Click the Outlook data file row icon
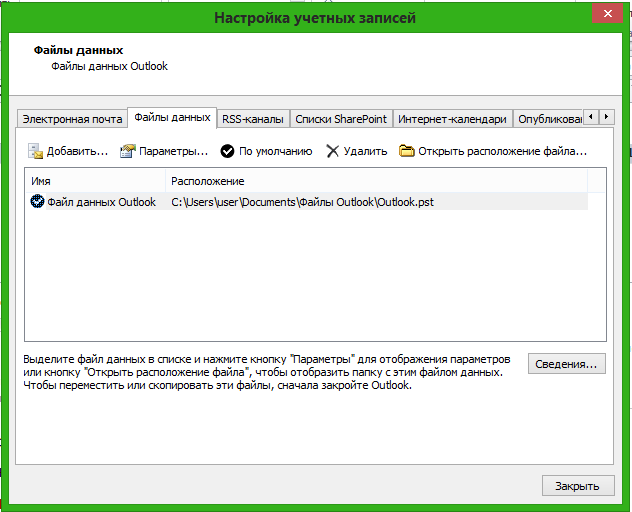The width and height of the screenshot is (632, 512). click(x=37, y=201)
